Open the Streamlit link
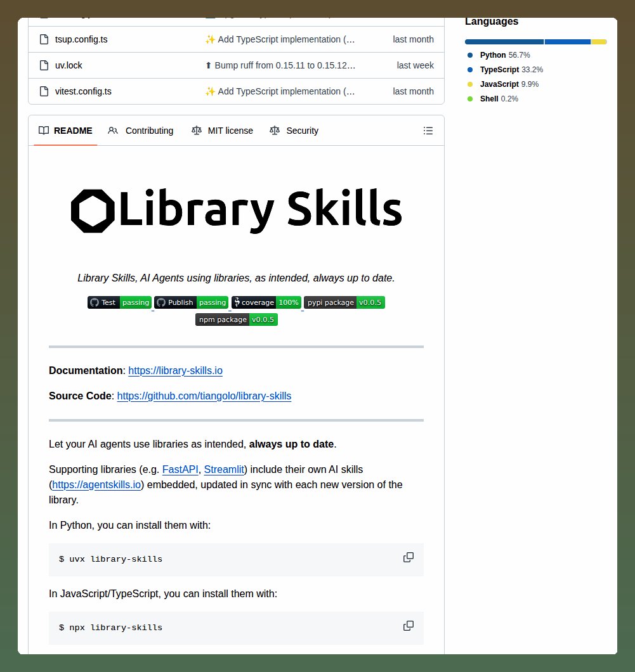635x672 pixels. tap(224, 469)
